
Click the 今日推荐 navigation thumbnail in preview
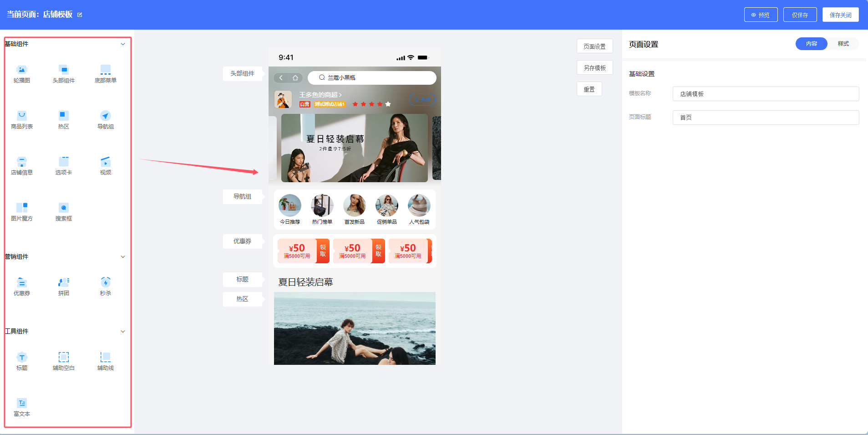[290, 205]
